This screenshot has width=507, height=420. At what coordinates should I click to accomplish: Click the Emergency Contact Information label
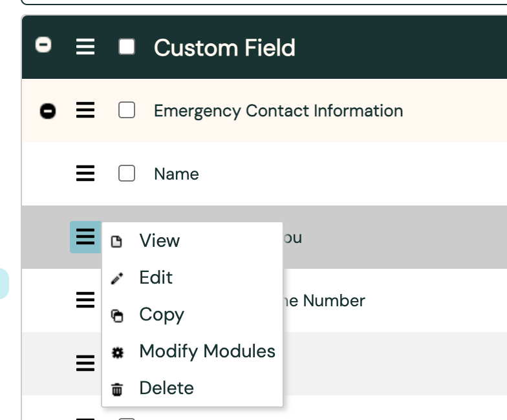tap(278, 110)
